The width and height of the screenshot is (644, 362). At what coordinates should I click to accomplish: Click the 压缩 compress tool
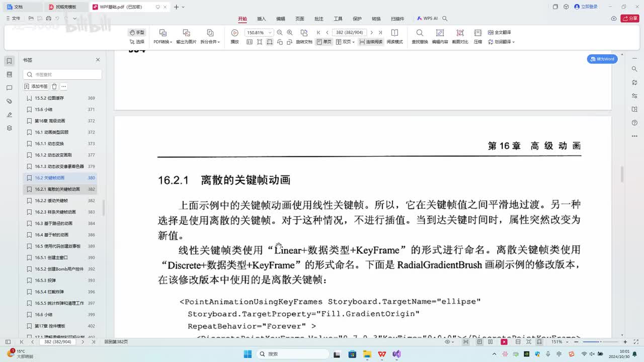(478, 37)
